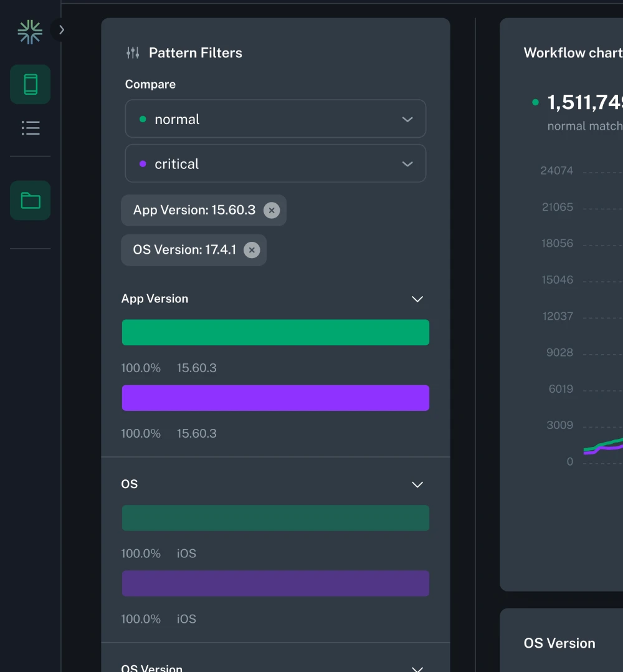Click the 1,511,749 match count

[584, 102]
